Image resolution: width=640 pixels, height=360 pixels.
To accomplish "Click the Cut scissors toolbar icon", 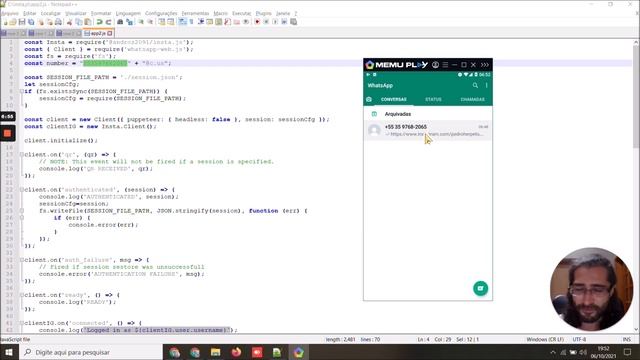I will (69, 22).
